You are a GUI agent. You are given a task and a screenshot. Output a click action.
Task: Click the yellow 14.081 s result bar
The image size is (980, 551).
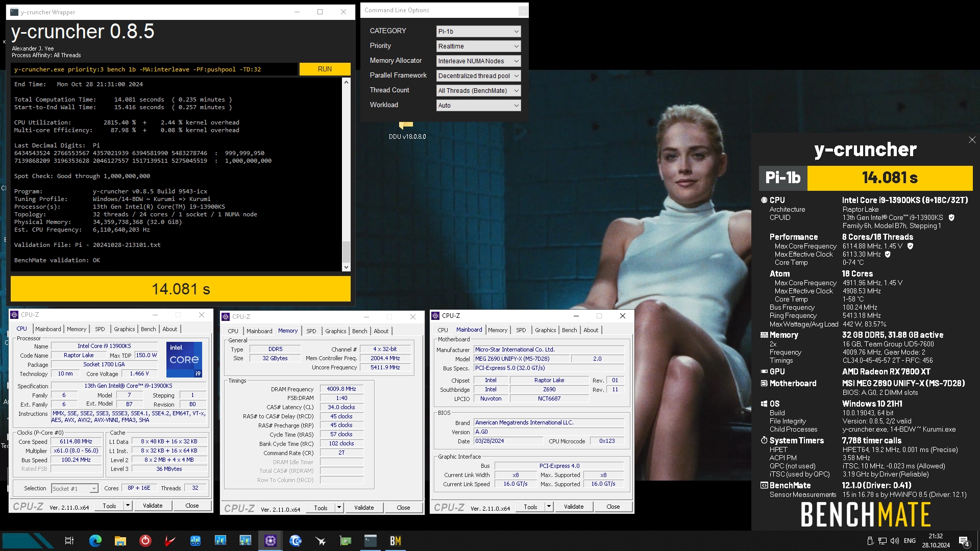point(181,289)
